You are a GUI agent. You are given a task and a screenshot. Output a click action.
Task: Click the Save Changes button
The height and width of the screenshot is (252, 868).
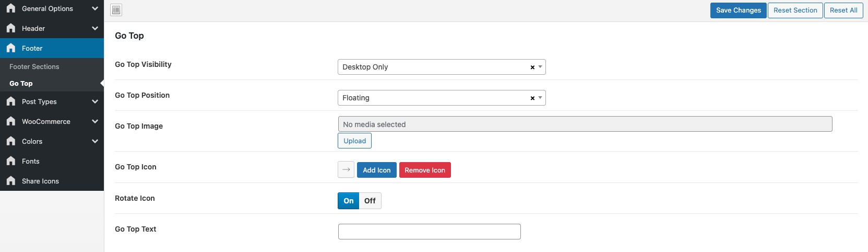pyautogui.click(x=738, y=10)
